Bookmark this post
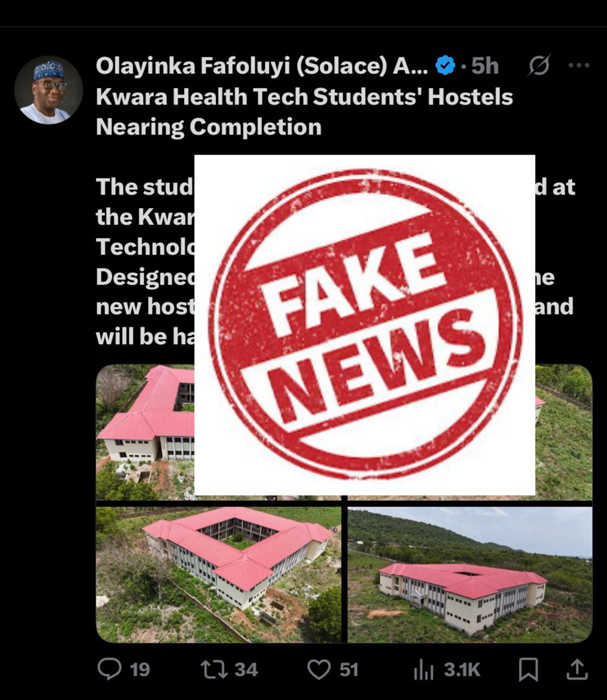 529,670
